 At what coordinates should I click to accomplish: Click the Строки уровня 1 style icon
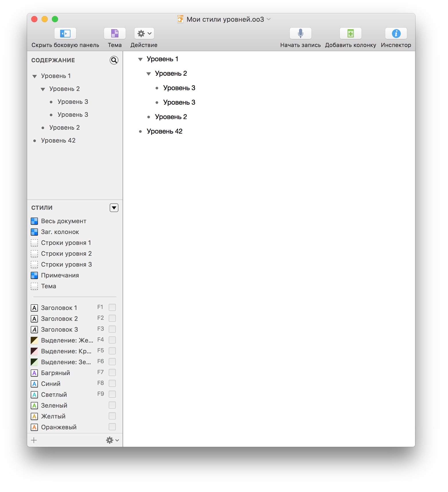tap(34, 243)
